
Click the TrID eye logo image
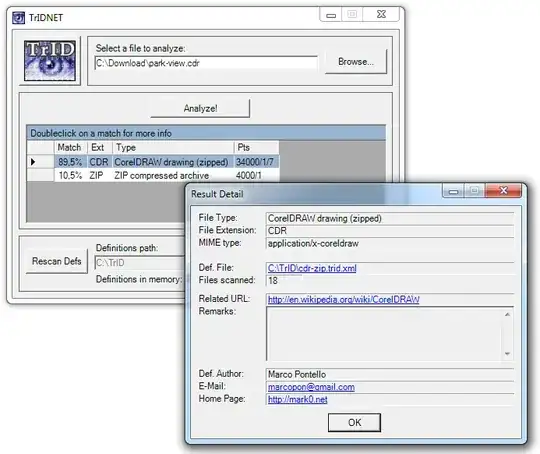tap(50, 61)
